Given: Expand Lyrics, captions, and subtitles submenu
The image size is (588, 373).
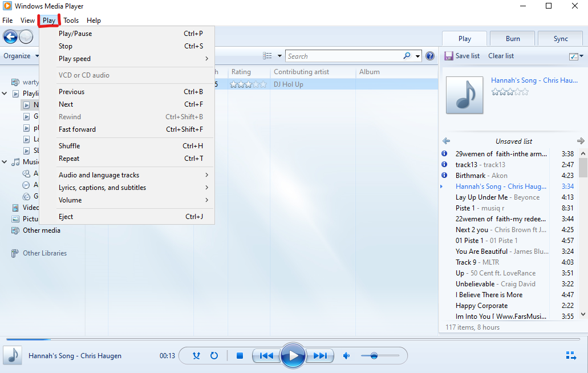Looking at the screenshot, I should [127, 188].
